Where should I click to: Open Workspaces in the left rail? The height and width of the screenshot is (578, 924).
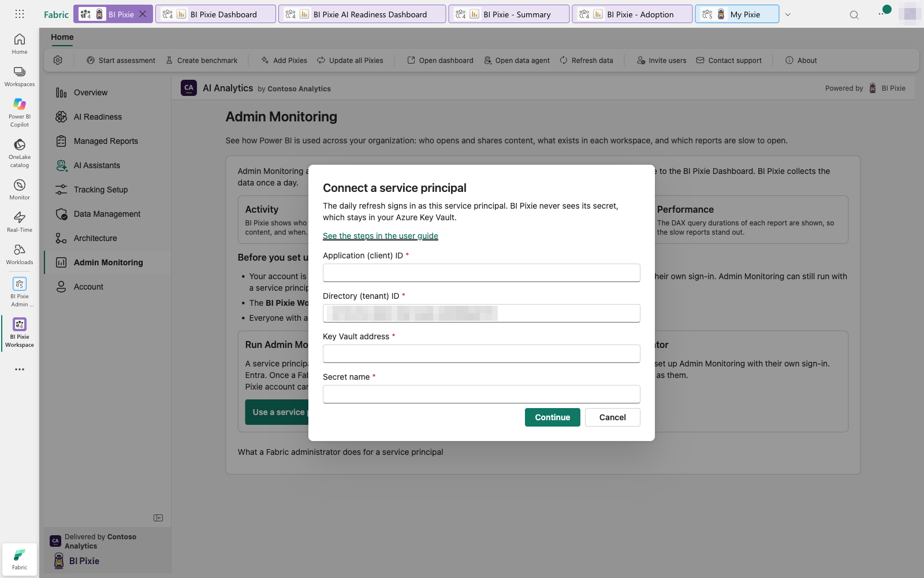point(20,76)
